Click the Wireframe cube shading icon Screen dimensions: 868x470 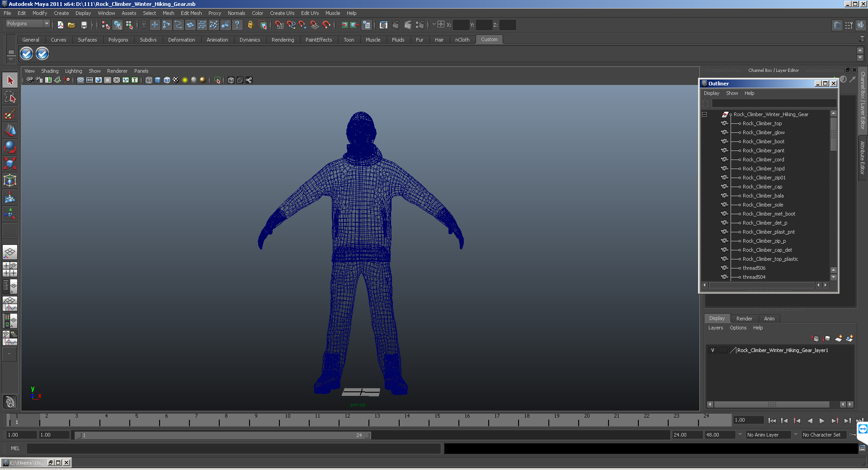149,80
